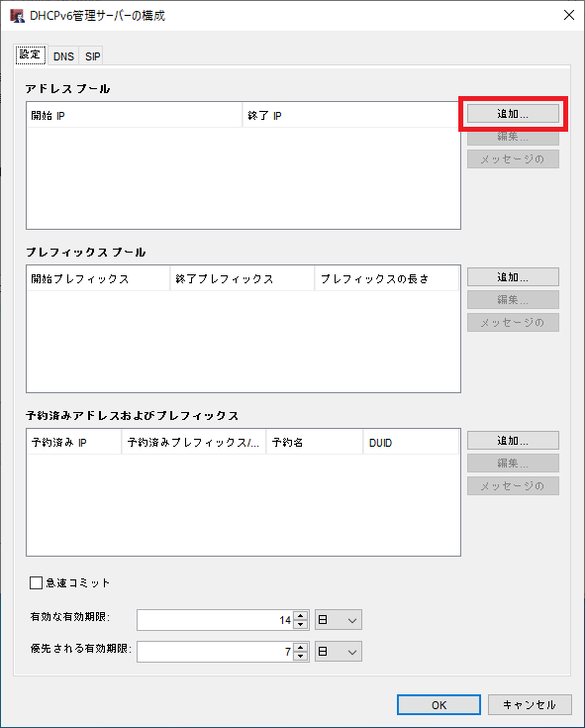Select the 設定 tab

(x=31, y=54)
